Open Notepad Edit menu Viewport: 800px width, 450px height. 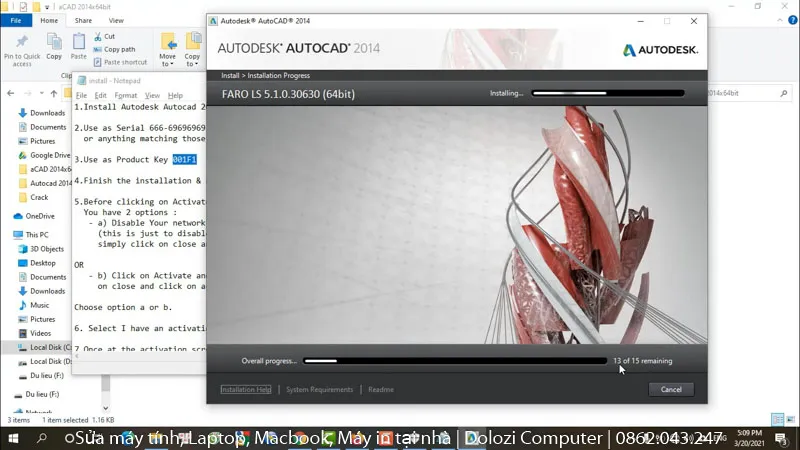[x=101, y=95]
